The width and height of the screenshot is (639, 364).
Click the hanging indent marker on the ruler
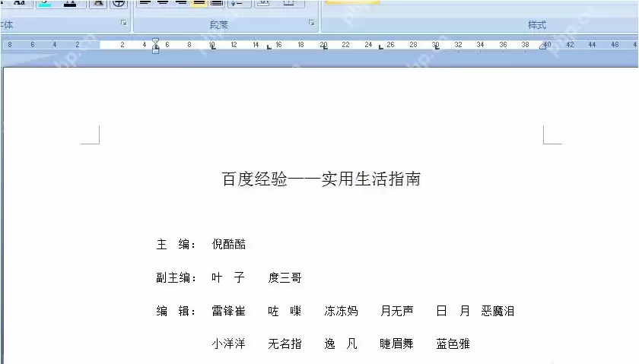click(x=156, y=46)
